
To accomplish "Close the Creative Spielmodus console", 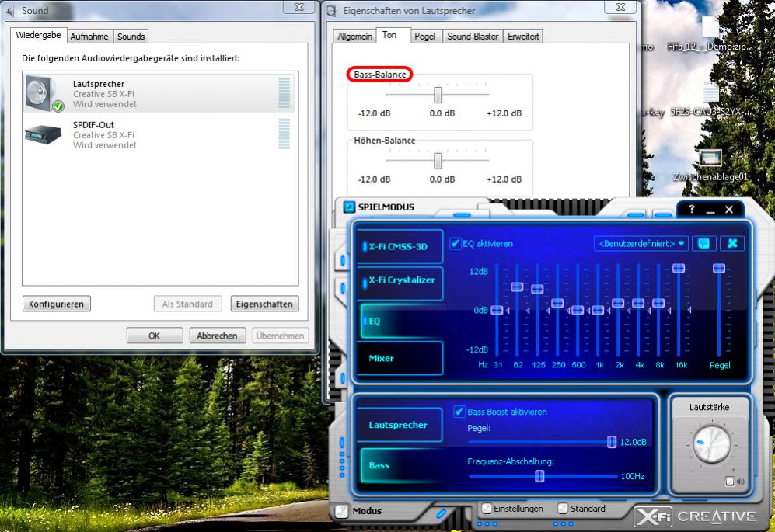I will [729, 210].
